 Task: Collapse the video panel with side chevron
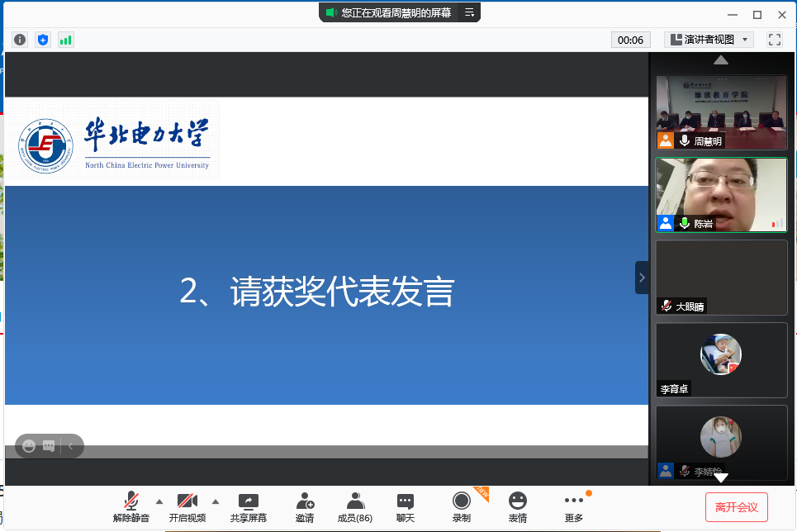coord(642,278)
